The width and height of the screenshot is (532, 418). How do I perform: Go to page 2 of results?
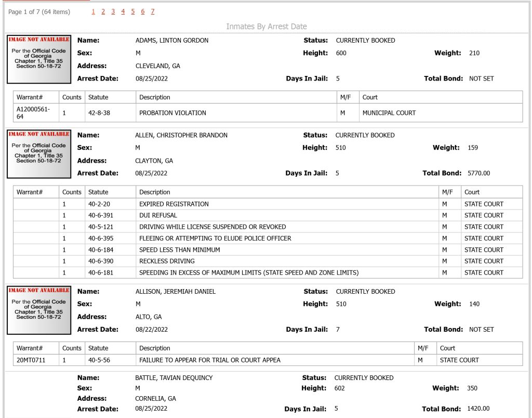click(103, 12)
